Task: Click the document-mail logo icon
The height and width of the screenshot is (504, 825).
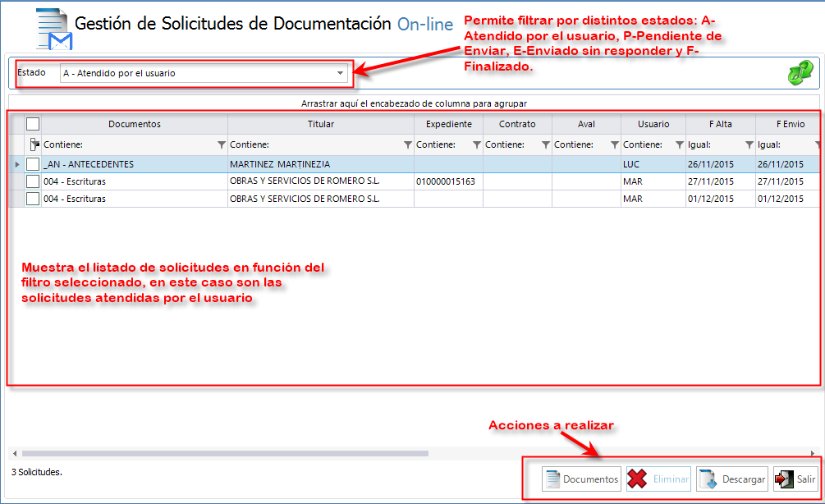Action: [53, 30]
